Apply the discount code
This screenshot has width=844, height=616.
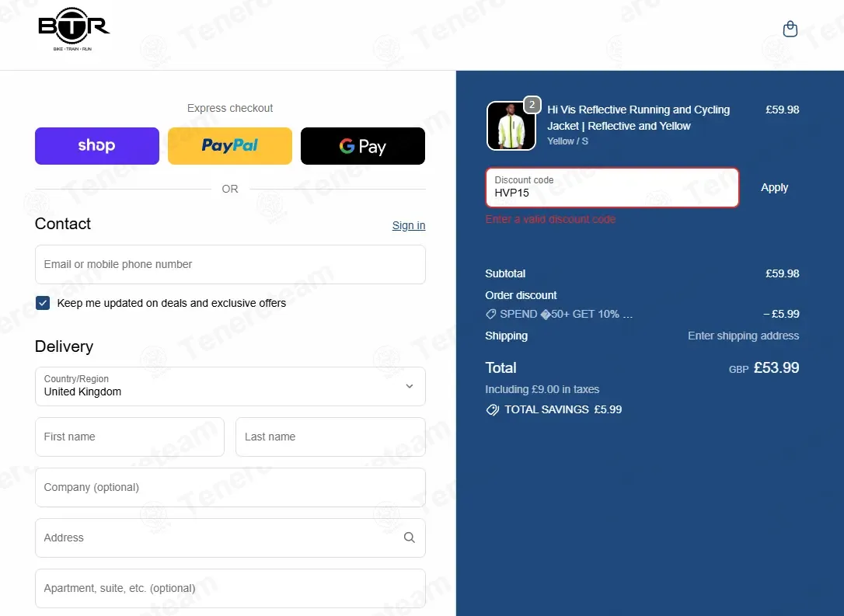(x=774, y=188)
